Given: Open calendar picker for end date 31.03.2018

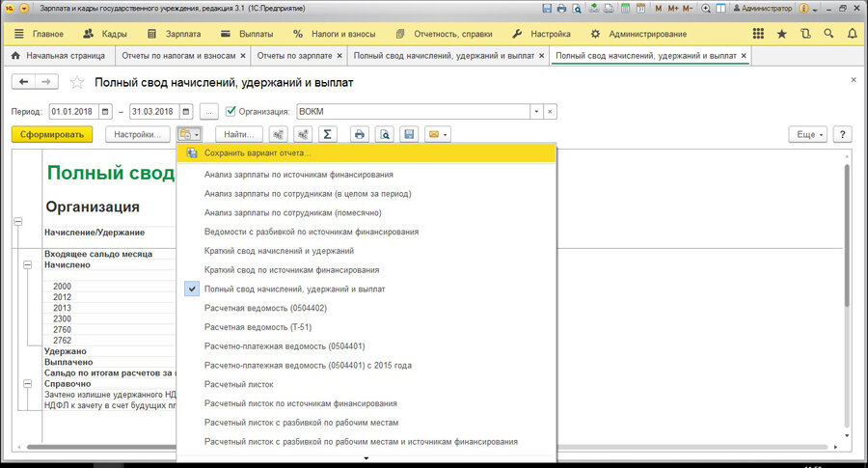Looking at the screenshot, I should coord(186,111).
